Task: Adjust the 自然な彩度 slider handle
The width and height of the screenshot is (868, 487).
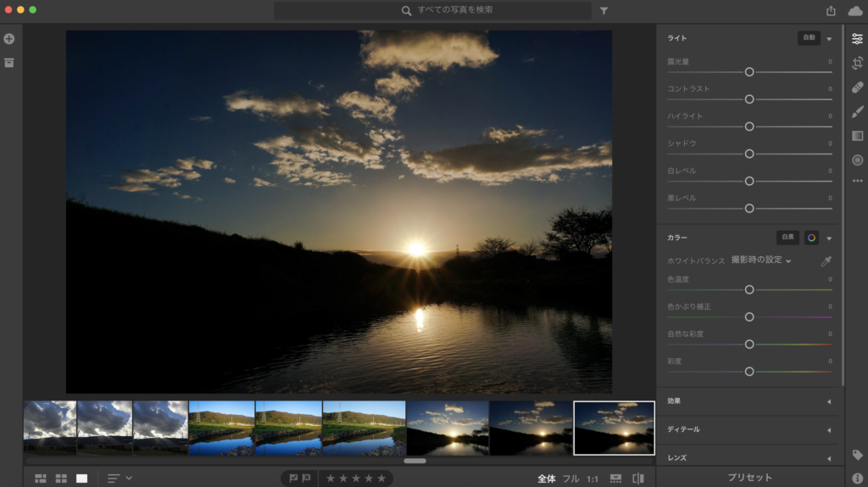Action: click(x=749, y=344)
